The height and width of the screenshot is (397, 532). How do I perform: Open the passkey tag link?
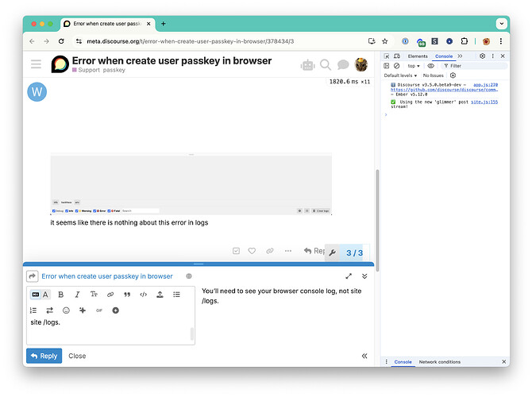pos(114,70)
